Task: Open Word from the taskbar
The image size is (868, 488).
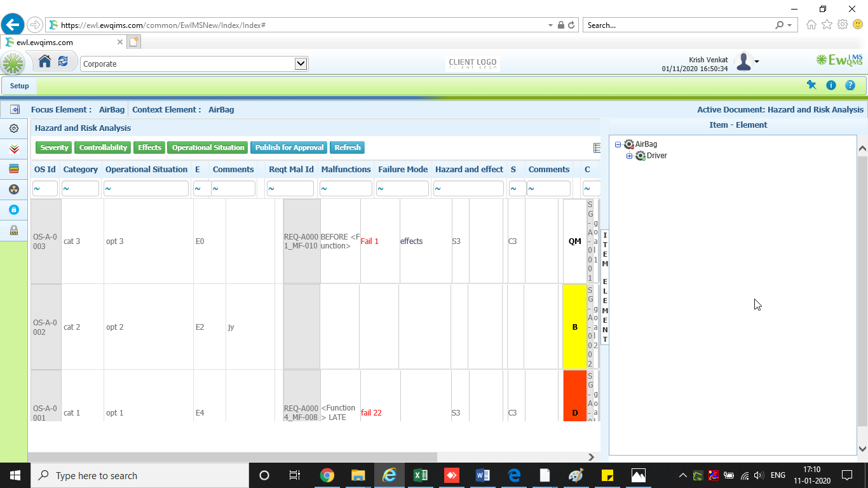Action: pyautogui.click(x=483, y=475)
